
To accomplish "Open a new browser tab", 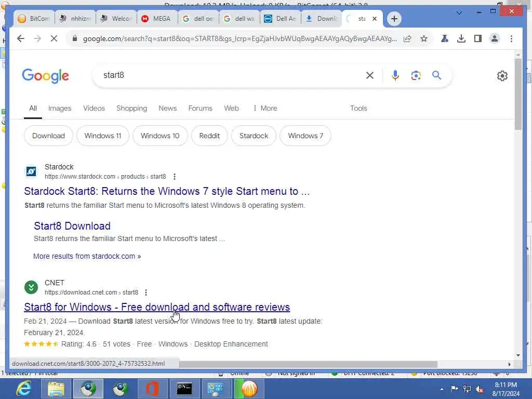I will (394, 19).
